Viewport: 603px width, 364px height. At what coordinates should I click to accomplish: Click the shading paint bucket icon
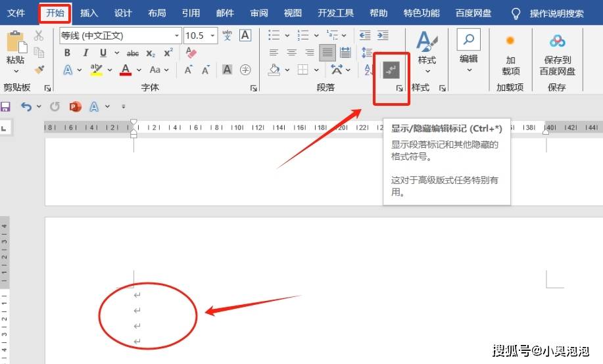(274, 70)
